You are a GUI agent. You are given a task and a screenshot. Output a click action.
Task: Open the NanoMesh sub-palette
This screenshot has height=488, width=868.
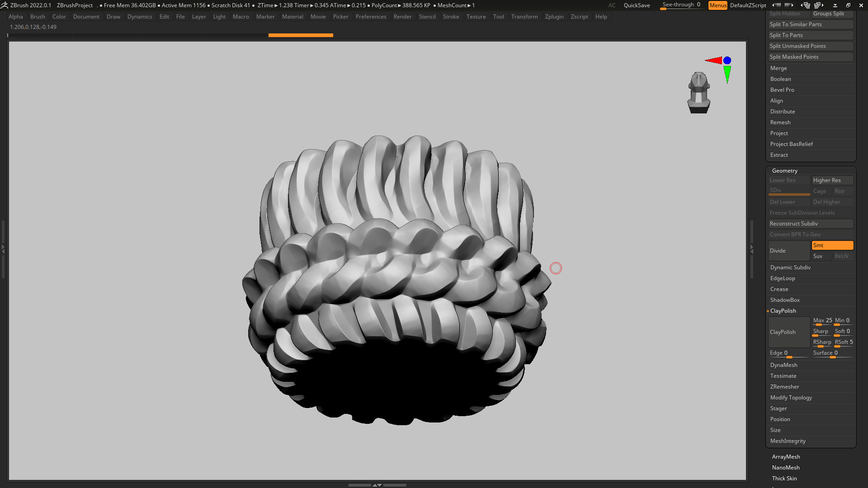pos(786,468)
